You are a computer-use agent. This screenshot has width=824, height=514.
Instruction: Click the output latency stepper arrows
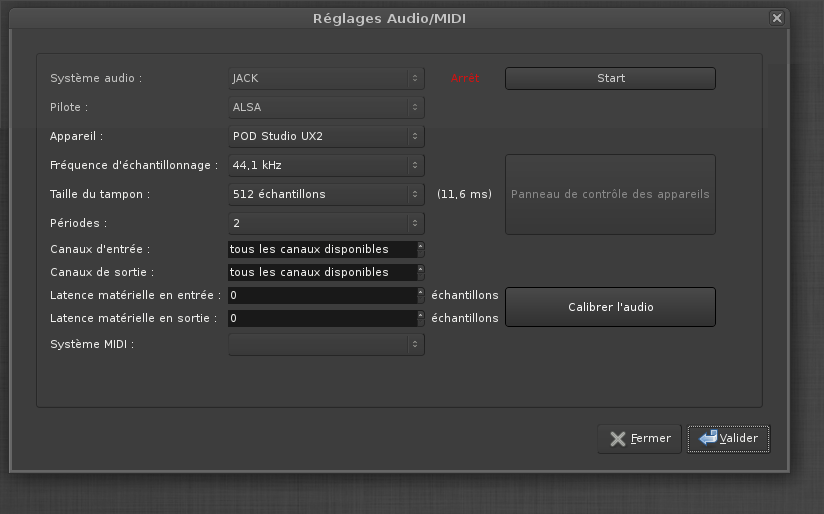[420, 318]
